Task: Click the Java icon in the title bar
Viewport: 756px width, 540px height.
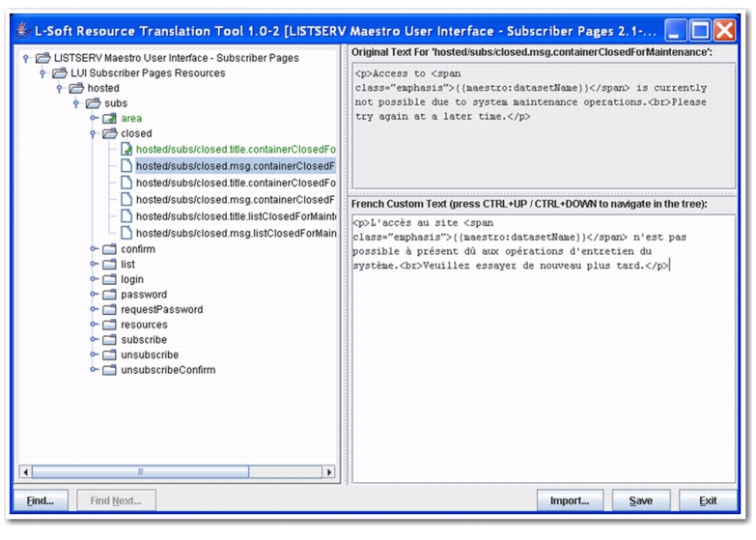Action: [22, 31]
